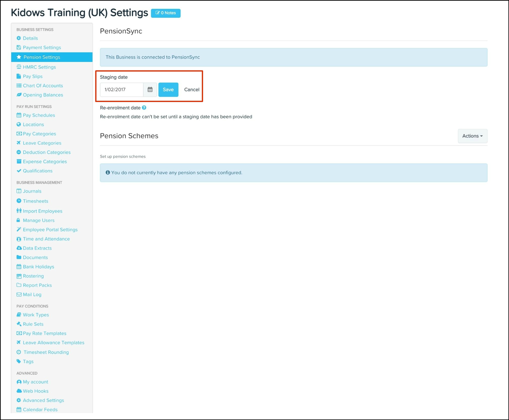Image resolution: width=509 pixels, height=420 pixels.
Task: Open the 0 Notes badge
Action: pos(166,13)
